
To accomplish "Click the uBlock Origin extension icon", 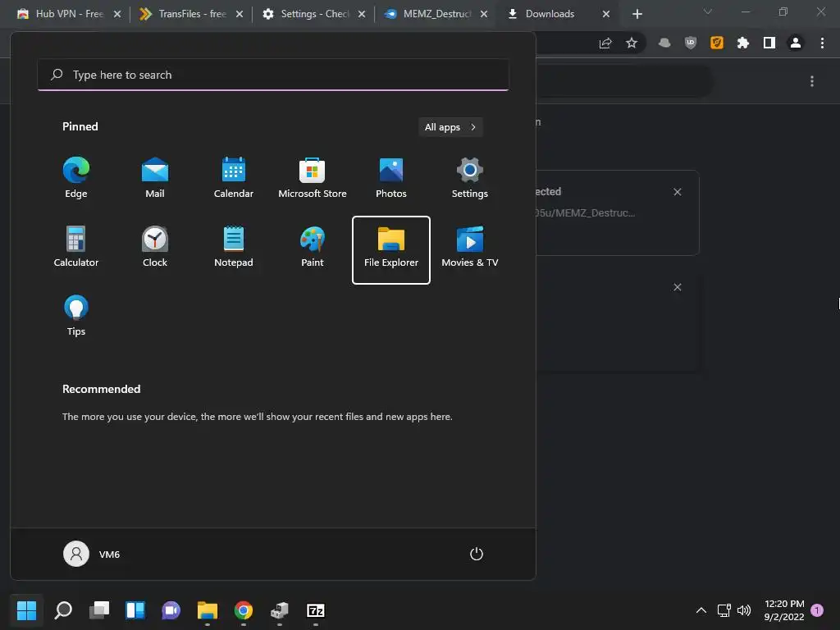I will [691, 43].
